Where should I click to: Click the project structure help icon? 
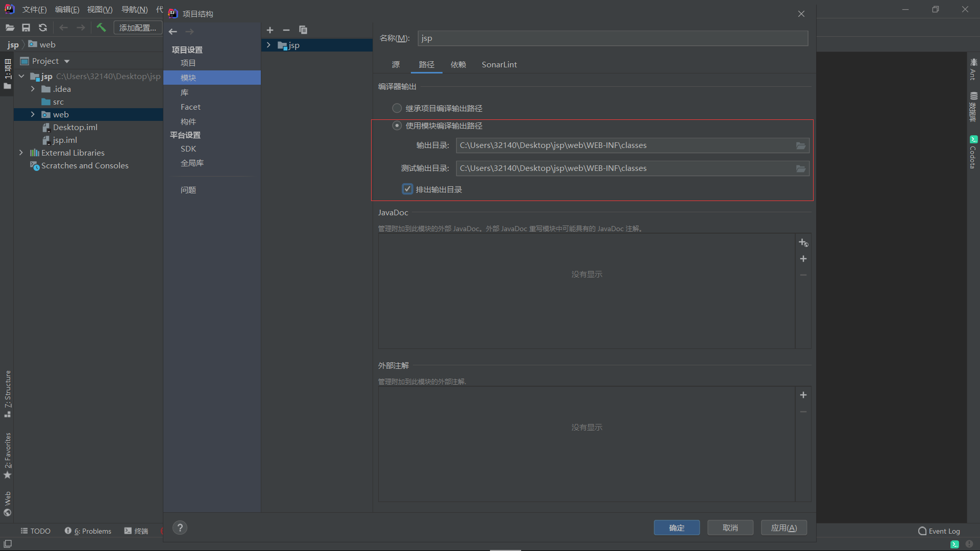click(180, 527)
